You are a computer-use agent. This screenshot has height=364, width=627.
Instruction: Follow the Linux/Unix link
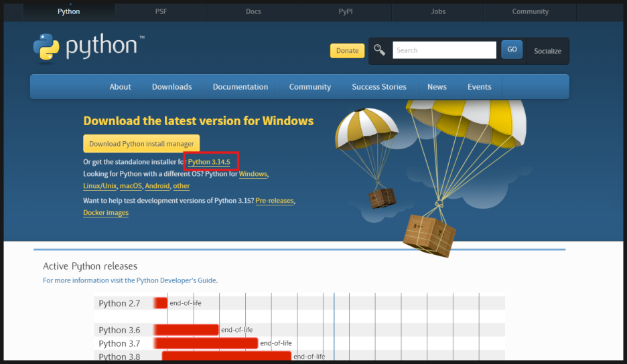tap(100, 186)
